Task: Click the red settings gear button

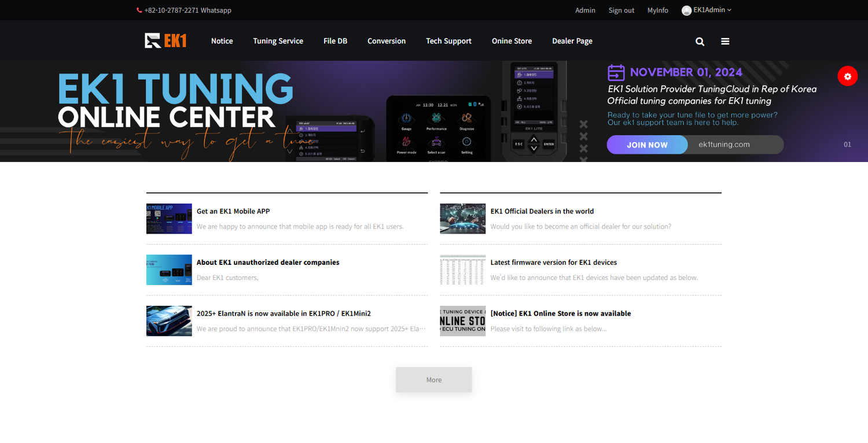Action: click(847, 76)
